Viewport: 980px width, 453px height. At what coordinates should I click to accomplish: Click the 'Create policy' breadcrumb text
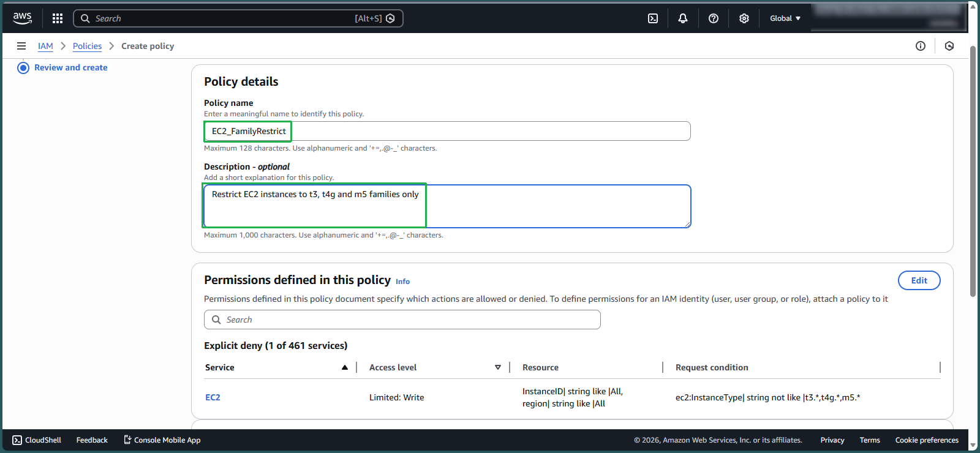pos(148,46)
